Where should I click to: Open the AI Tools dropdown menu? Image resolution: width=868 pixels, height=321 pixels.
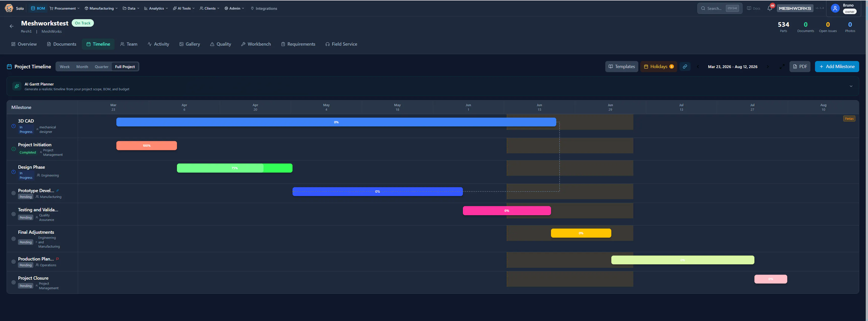(x=184, y=8)
